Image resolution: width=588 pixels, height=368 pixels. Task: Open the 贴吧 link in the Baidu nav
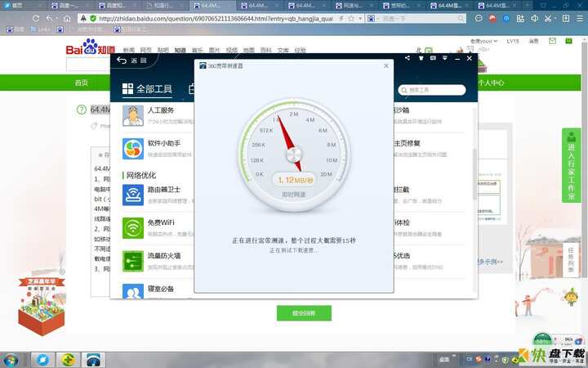coord(163,50)
